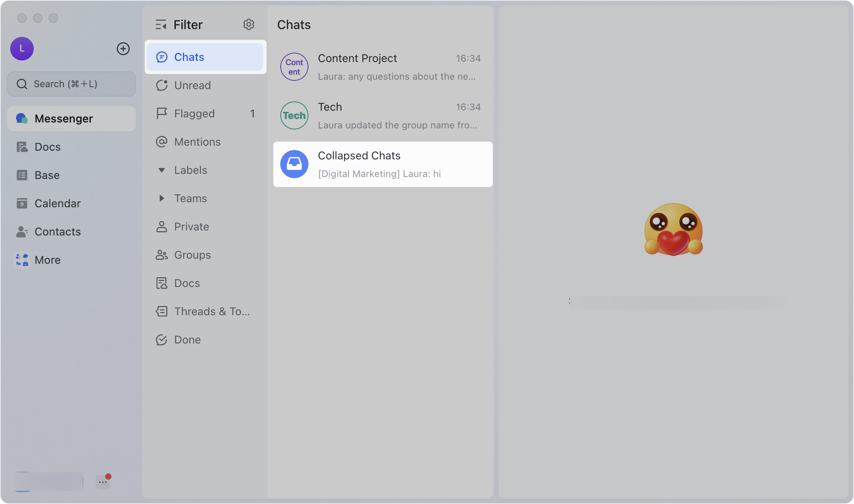The width and height of the screenshot is (854, 504).
Task: Select the Groups filter
Action: [205, 255]
